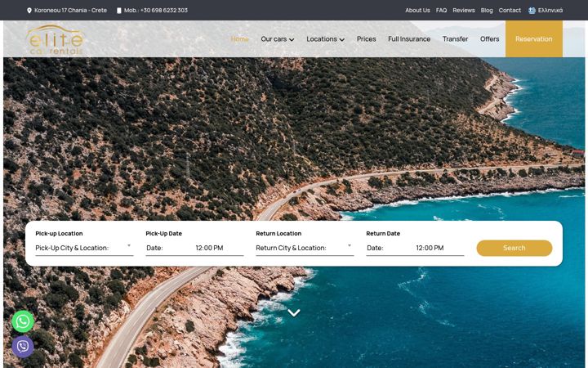This screenshot has width=588, height=368.
Task: Open WhatsApp chat icon
Action: coord(23,321)
